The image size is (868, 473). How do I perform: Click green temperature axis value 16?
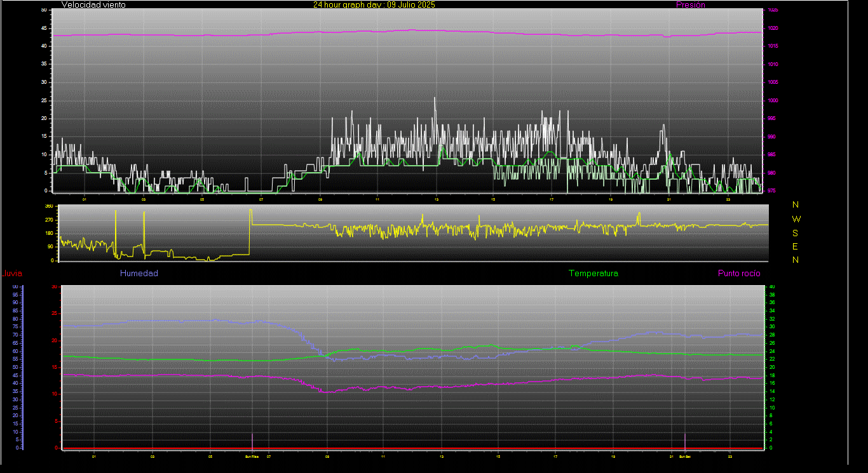click(772, 383)
